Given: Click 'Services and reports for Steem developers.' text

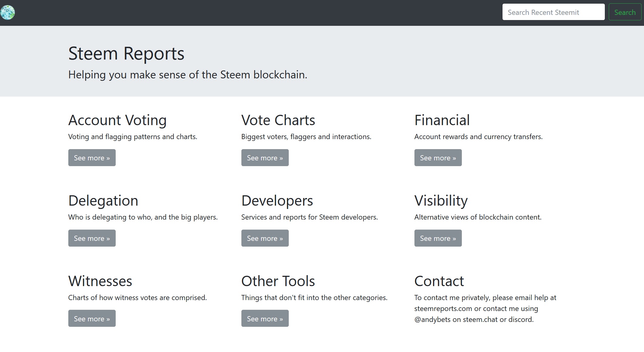Looking at the screenshot, I should click(x=310, y=217).
